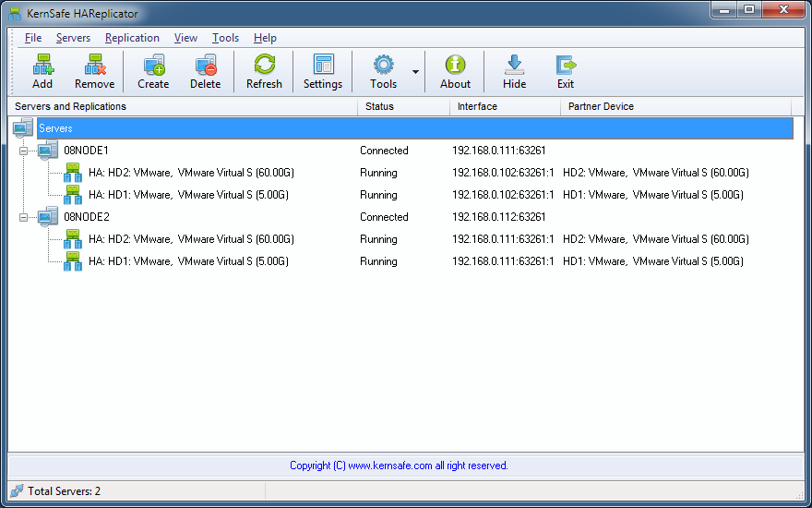Select HA: HD1 (5.00G) under 08NODE1
Image resolution: width=812 pixels, height=508 pixels.
pos(188,195)
